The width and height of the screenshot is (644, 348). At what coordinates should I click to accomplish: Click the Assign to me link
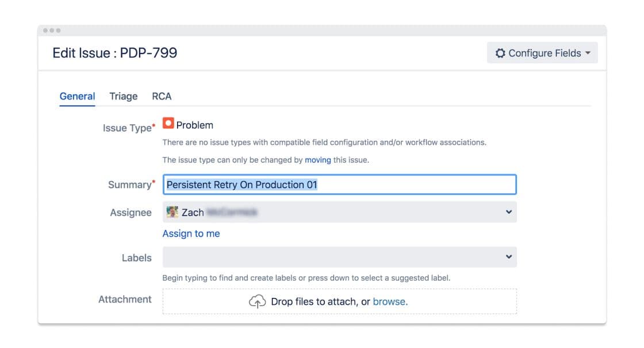pos(191,234)
